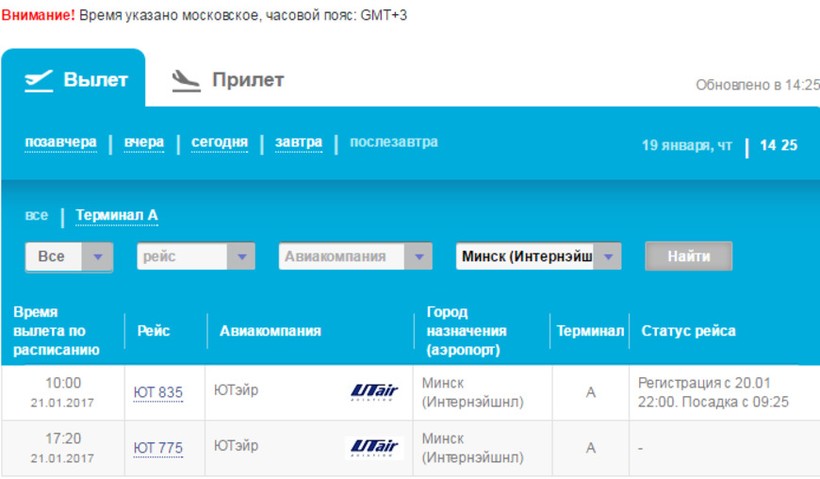Screen dimensions: 820x479
Task: Show flights for завтра
Action: 298,142
